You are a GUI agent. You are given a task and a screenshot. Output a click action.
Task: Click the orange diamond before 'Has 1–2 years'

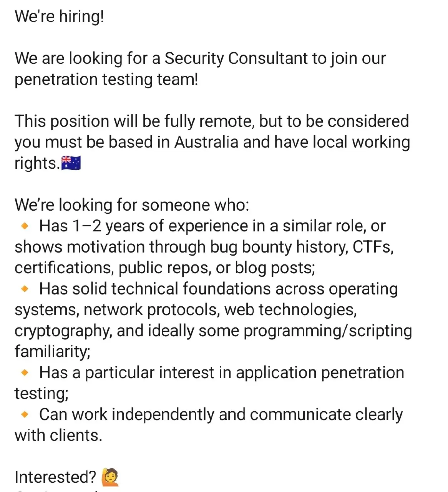(x=25, y=226)
